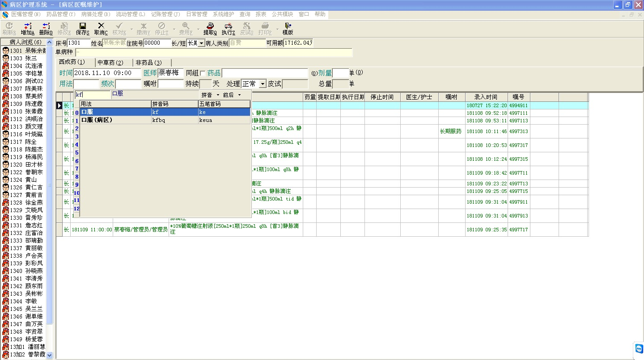Open the 记账管理 menu
The height and width of the screenshot is (360, 644).
(165, 14)
